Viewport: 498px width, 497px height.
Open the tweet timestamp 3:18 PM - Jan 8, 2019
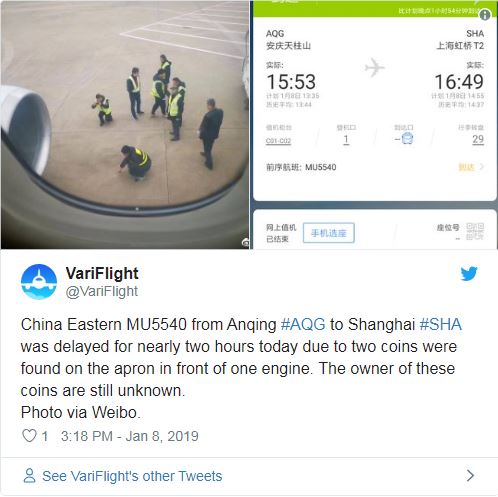(130, 436)
